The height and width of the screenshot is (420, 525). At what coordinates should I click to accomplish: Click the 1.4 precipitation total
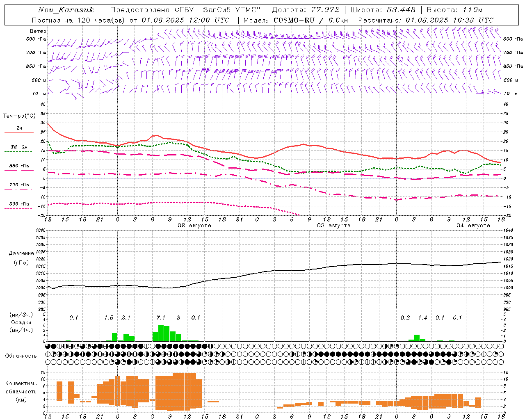[x=422, y=317]
